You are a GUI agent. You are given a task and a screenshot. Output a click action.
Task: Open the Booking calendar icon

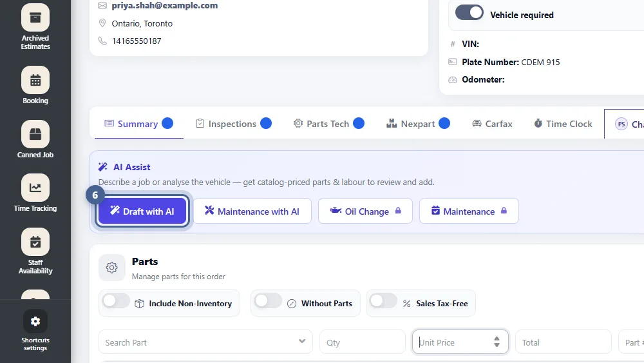coord(35,80)
